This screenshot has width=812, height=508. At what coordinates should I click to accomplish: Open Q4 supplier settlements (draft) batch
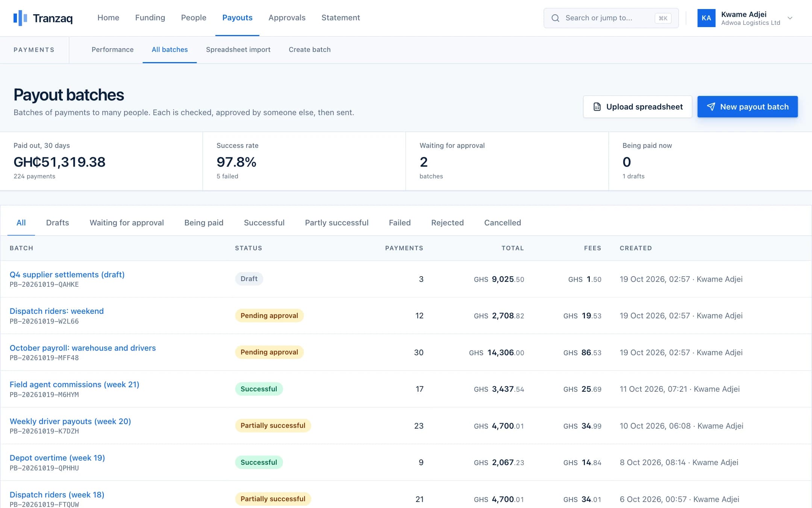pos(67,275)
